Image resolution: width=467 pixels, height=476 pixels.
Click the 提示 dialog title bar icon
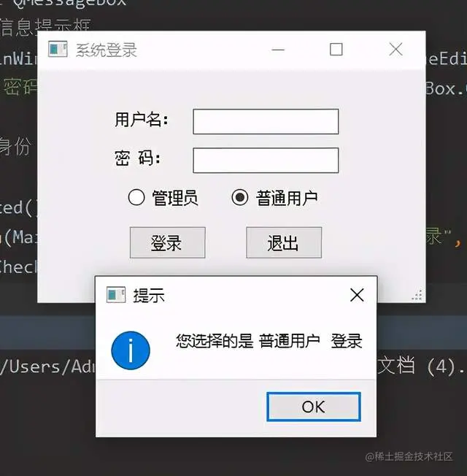tap(116, 295)
